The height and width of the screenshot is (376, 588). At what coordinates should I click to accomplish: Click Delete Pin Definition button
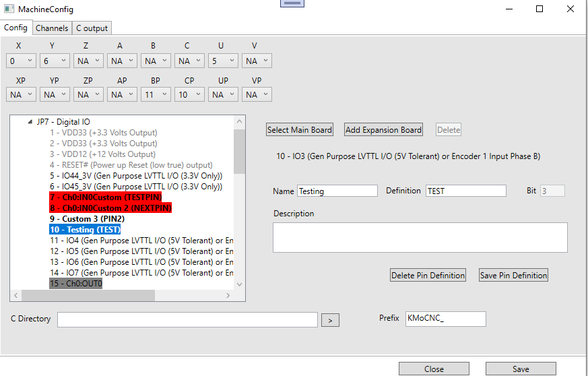(x=428, y=275)
